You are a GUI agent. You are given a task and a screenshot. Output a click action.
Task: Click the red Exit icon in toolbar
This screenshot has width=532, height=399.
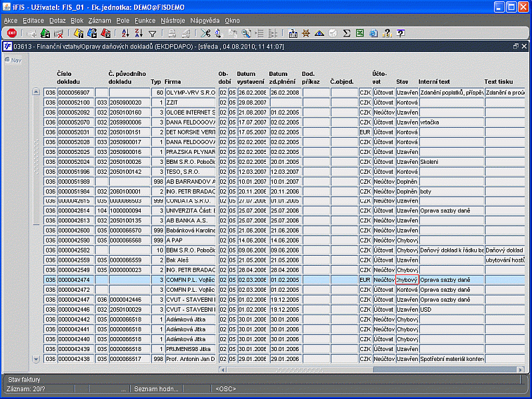(x=11, y=33)
